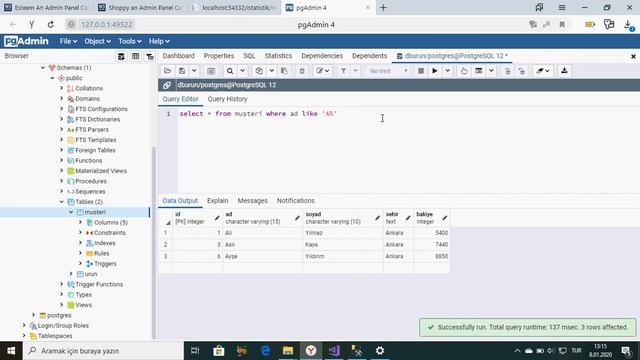Select the Triggers tree item
This screenshot has width=640, height=360.
[x=105, y=264]
